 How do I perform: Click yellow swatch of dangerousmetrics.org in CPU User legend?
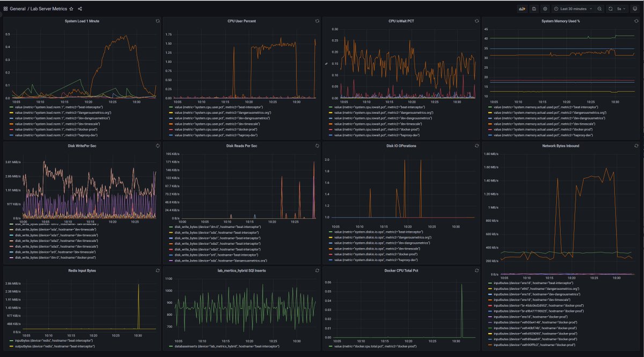(171, 113)
